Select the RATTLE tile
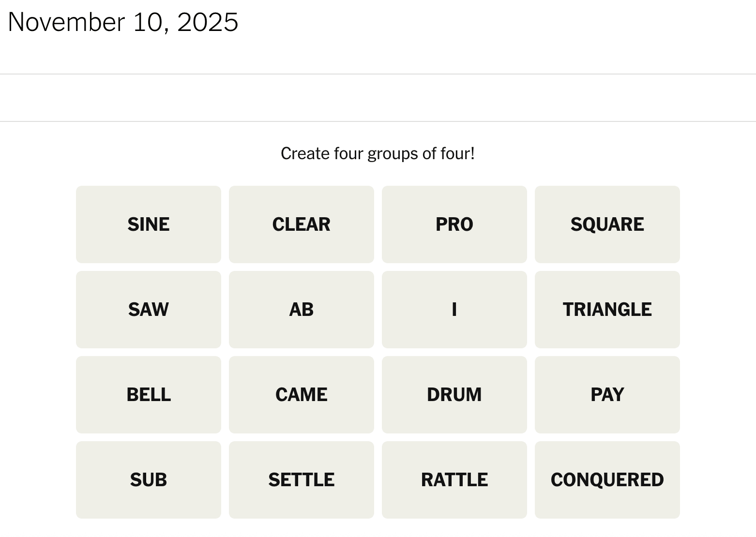756x537 pixels. pyautogui.click(x=454, y=480)
